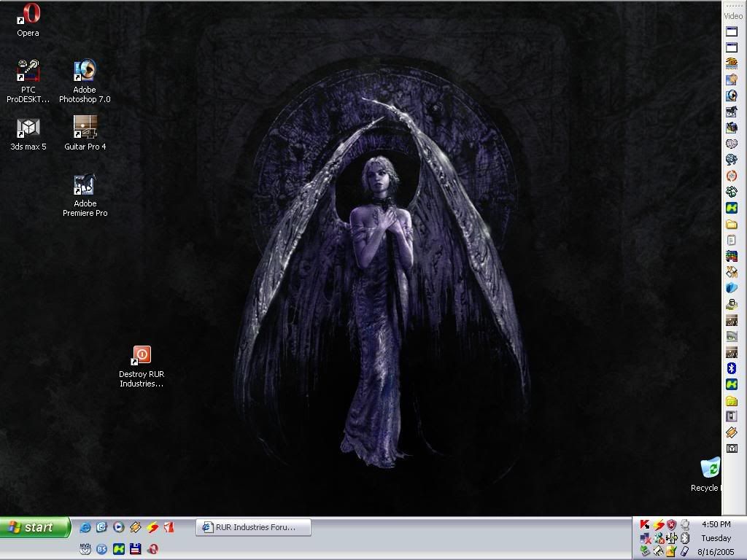Screen dimensions: 747x560
Task: Click the Winamp icon in the Video toolbar
Action: pyautogui.click(x=732, y=432)
